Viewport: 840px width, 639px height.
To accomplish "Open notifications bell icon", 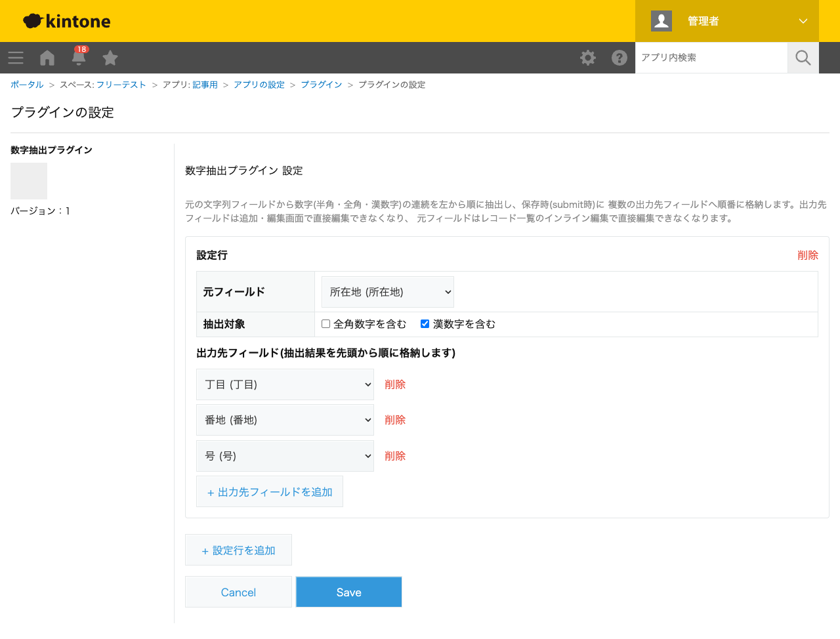I will click(79, 58).
